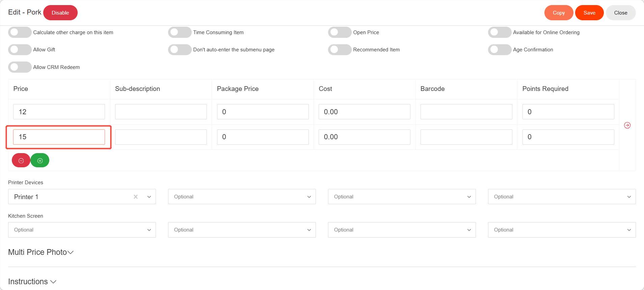
Task: Click the price field containing 15
Action: [x=59, y=137]
